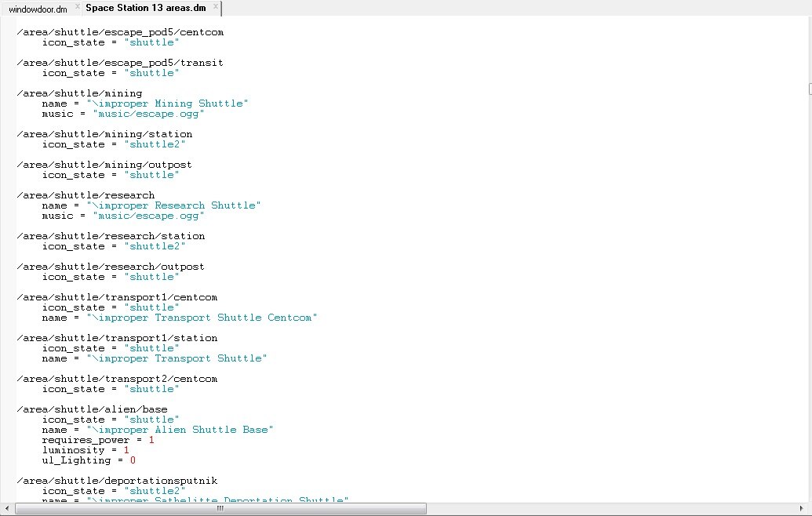Click the line "ul_Lighting = 0"
This screenshot has width=812, height=516.
click(x=89, y=460)
